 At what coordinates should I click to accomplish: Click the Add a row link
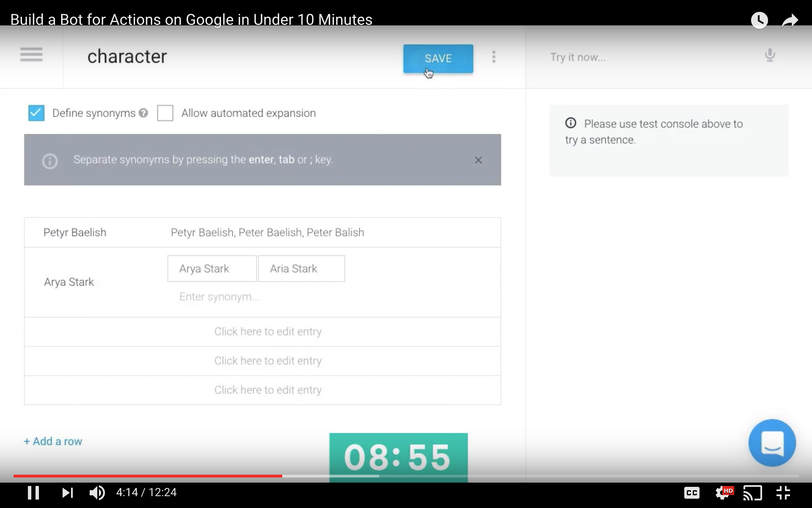[53, 441]
